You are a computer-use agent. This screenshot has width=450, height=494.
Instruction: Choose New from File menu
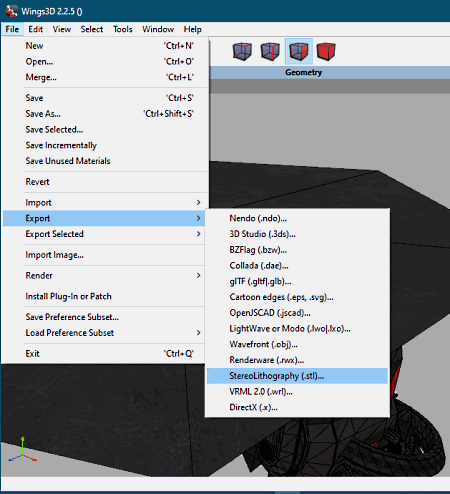[x=105, y=46]
